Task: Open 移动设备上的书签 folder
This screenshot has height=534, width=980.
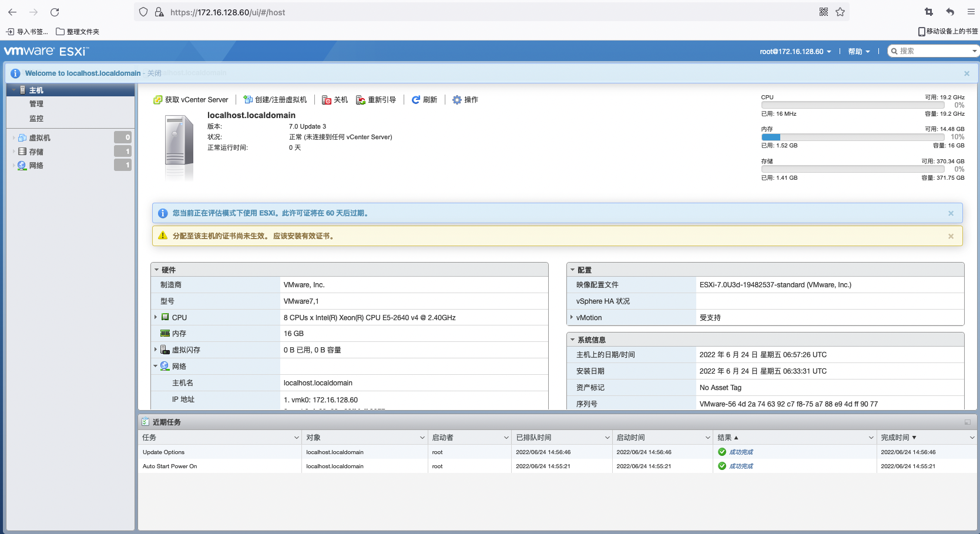Action: pyautogui.click(x=948, y=31)
